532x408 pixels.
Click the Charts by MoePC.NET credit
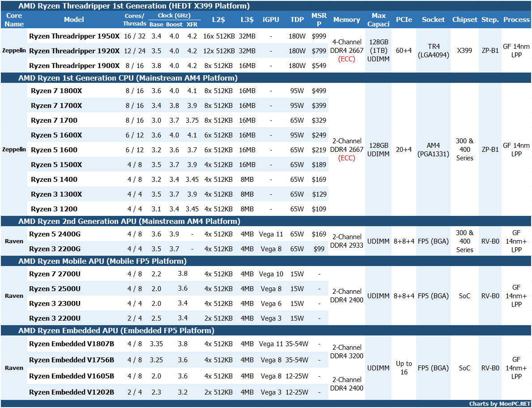(x=499, y=404)
